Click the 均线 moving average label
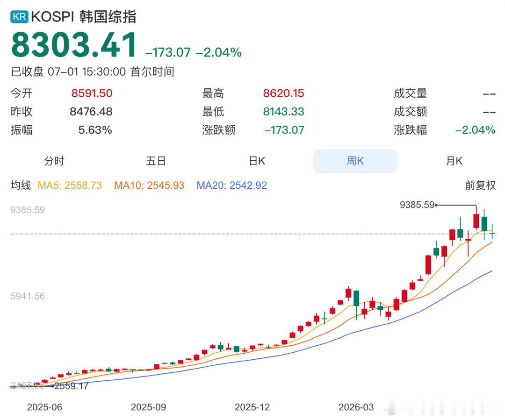 tap(21, 185)
